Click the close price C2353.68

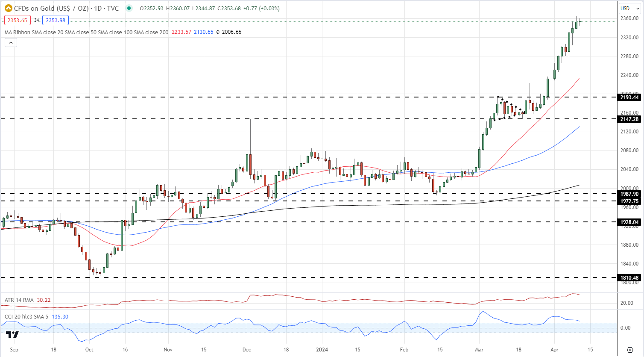229,9
